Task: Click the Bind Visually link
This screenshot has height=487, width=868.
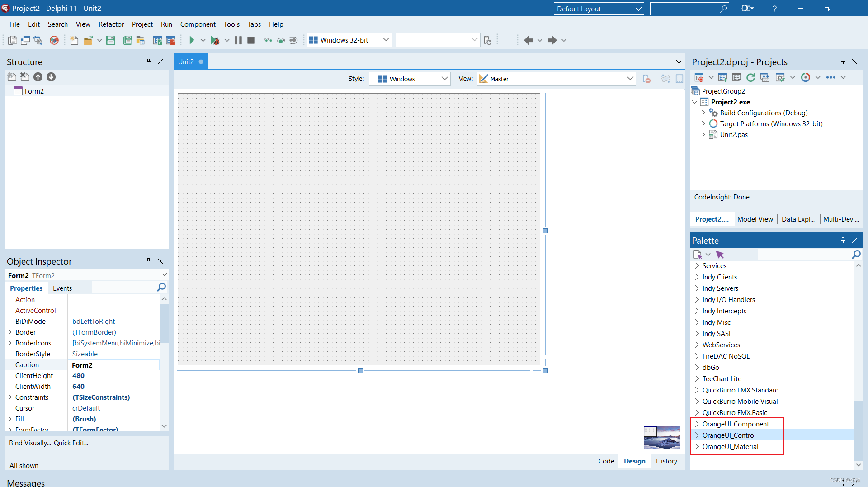Action: [30, 443]
